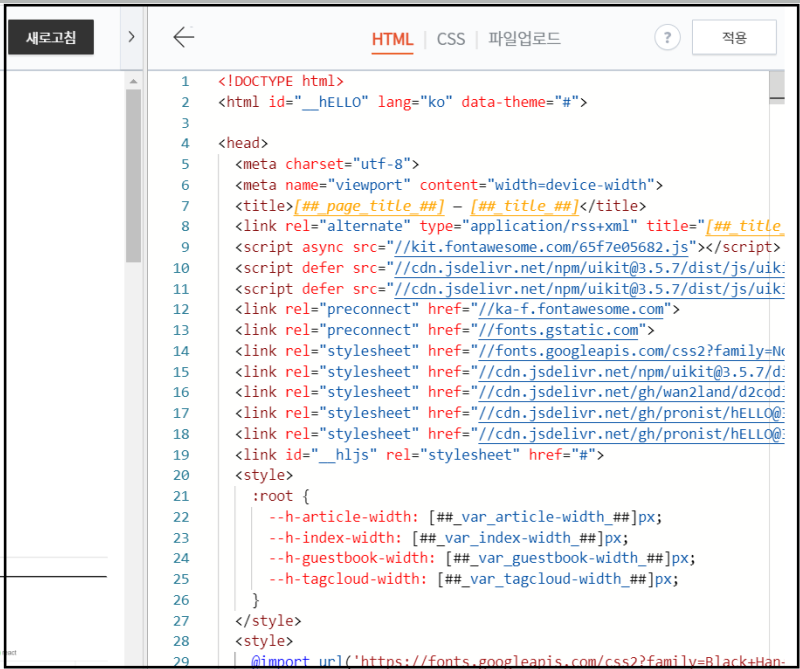Click --h-tagcloud-width variable on line 25

click(x=348, y=579)
